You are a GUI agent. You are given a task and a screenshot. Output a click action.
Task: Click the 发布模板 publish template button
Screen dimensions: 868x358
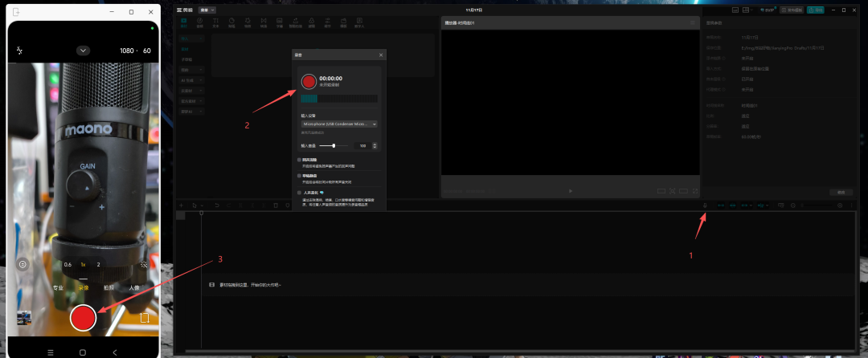point(792,10)
